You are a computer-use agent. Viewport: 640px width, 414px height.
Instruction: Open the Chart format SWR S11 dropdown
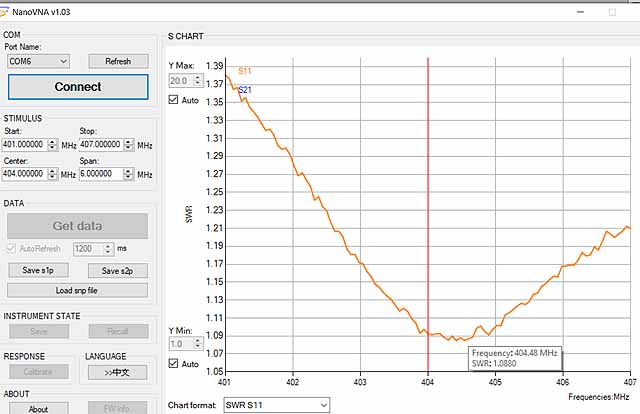(276, 405)
